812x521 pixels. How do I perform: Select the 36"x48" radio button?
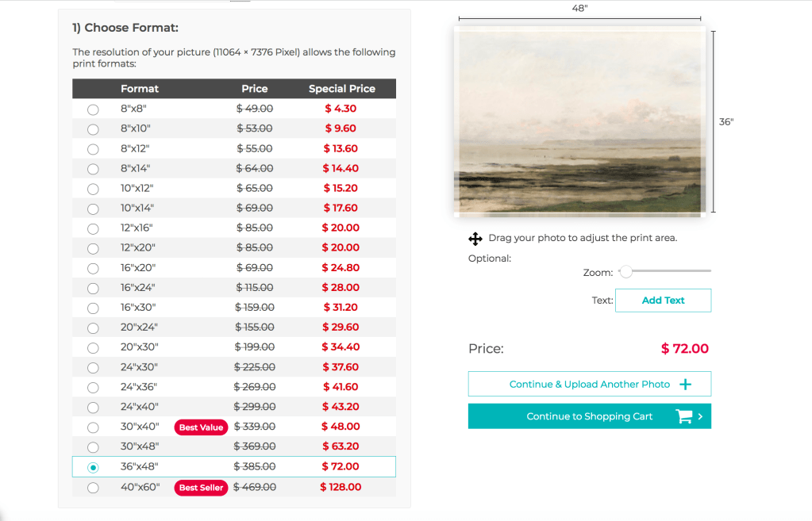click(93, 468)
